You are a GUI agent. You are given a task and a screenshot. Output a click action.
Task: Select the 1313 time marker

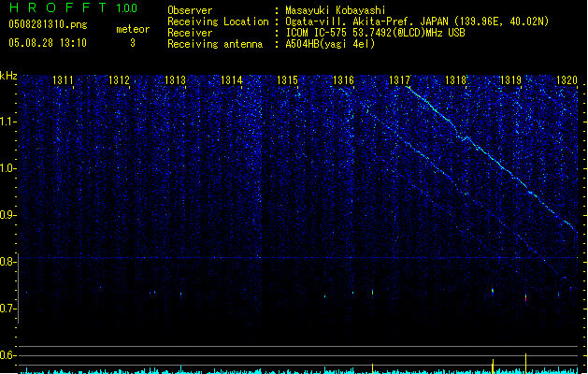pyautogui.click(x=176, y=81)
